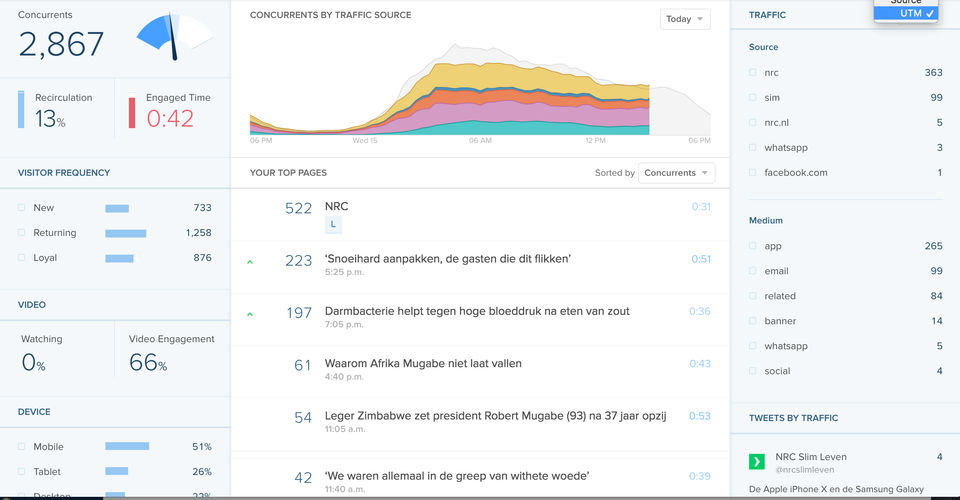
Task: Toggle the New visitor frequency checkbox
Action: pyautogui.click(x=21, y=208)
